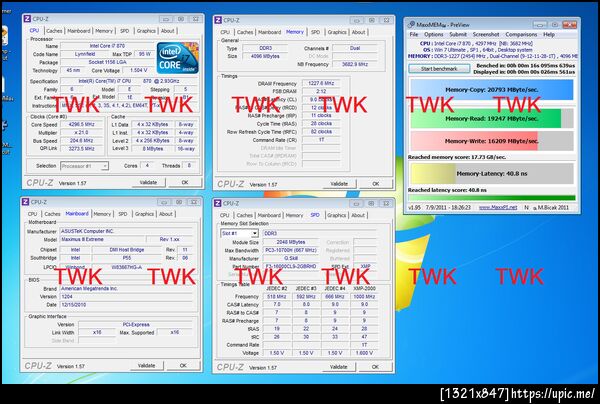Open About tab in top-left CPU-Z window
The image size is (600, 404).
[x=167, y=31]
